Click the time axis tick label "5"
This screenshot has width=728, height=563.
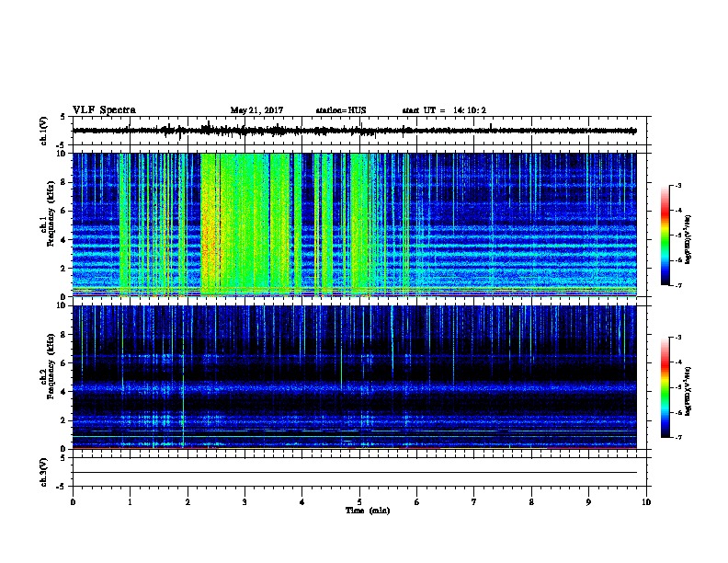(359, 502)
